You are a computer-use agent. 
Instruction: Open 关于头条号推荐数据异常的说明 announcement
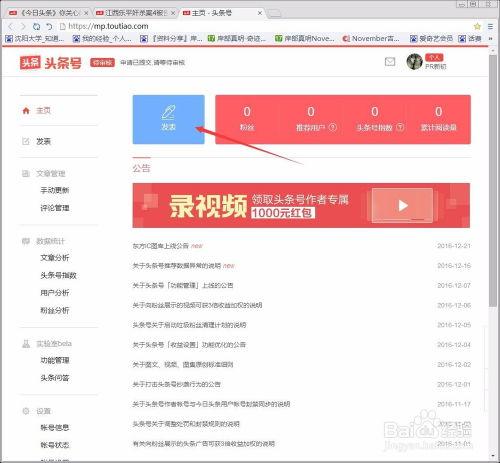[177, 266]
